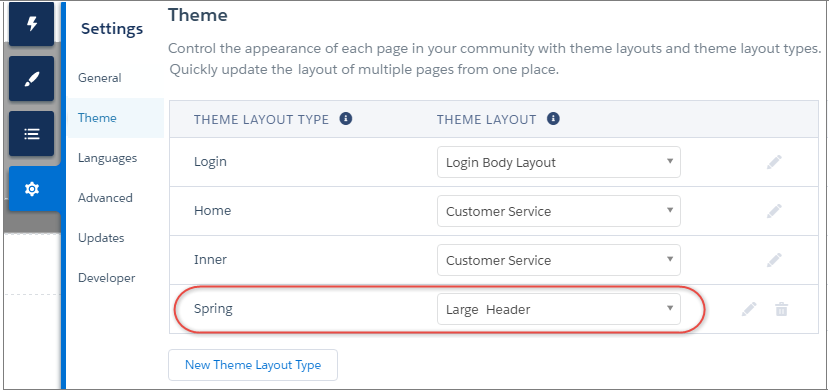Screen dimensions: 829x392
Task: Select the Developer settings tab
Action: coord(106,278)
